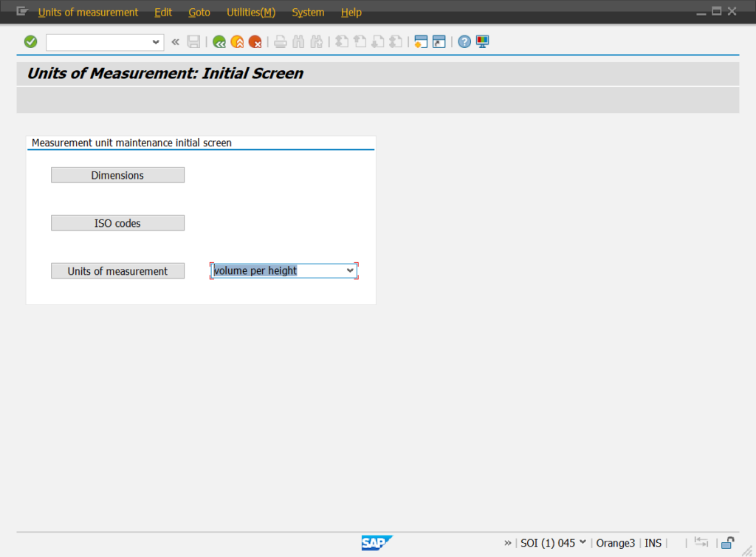Click the ISO codes button
Screen dimensions: 756x557
coord(117,223)
